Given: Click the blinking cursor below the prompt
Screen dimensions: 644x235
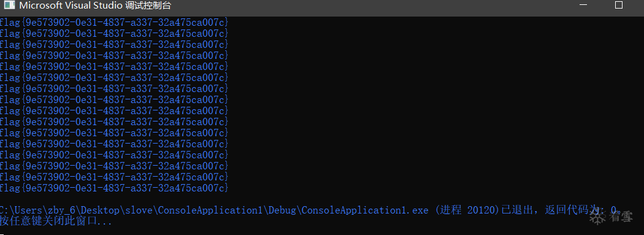Looking at the screenshot, I should [2, 234].
